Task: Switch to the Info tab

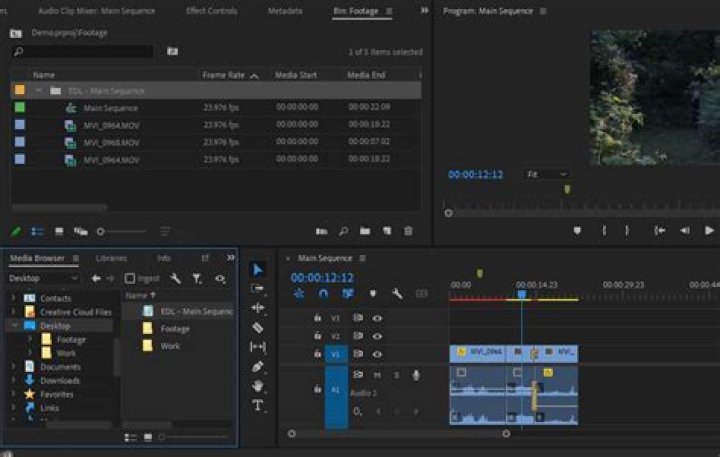Action: click(x=164, y=258)
